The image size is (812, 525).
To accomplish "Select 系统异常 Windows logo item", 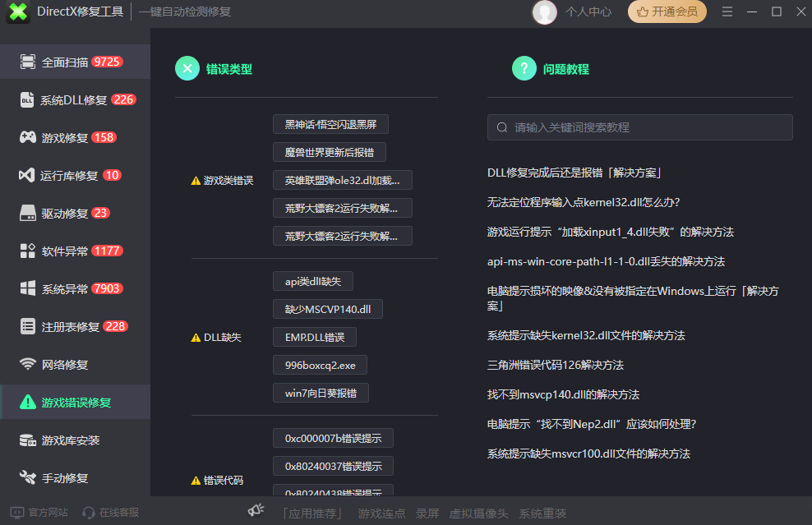I will [28, 288].
